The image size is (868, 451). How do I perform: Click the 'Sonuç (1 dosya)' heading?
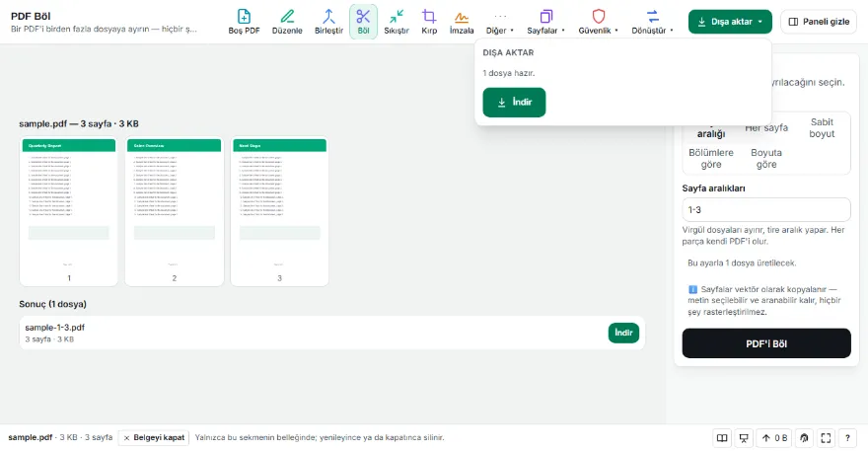(x=52, y=304)
